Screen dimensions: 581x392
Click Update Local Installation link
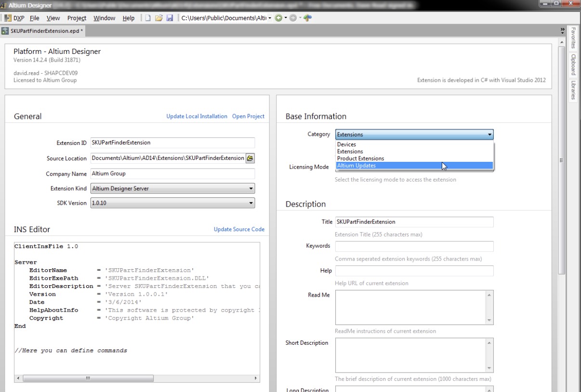pyautogui.click(x=197, y=117)
